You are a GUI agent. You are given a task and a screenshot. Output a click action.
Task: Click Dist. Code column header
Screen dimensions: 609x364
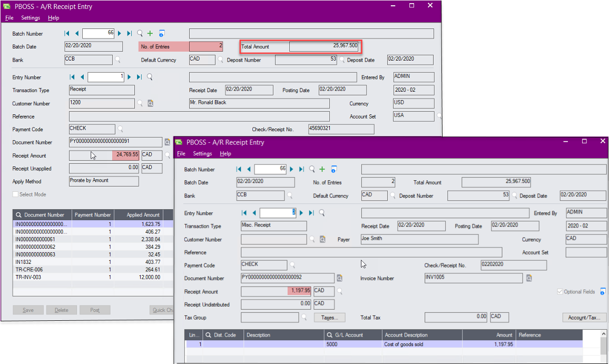(x=223, y=335)
